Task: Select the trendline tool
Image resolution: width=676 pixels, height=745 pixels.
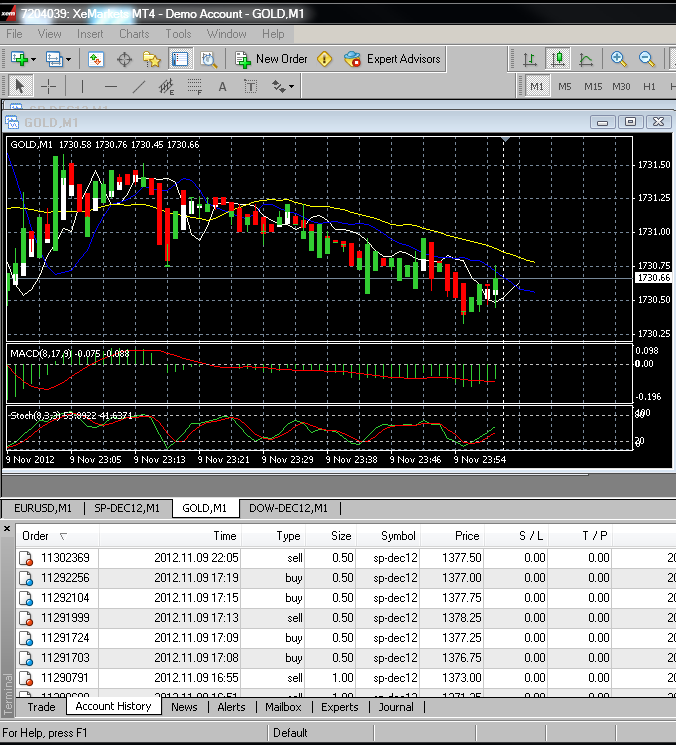Action: click(139, 86)
